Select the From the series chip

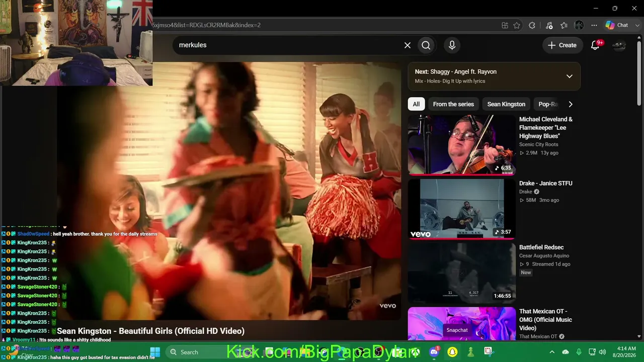point(453,104)
